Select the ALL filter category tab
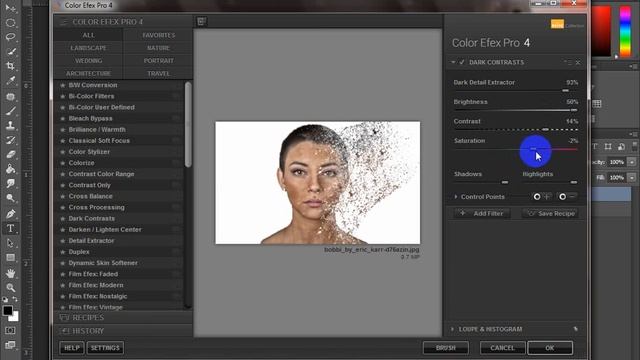The image size is (640, 360). tap(88, 35)
